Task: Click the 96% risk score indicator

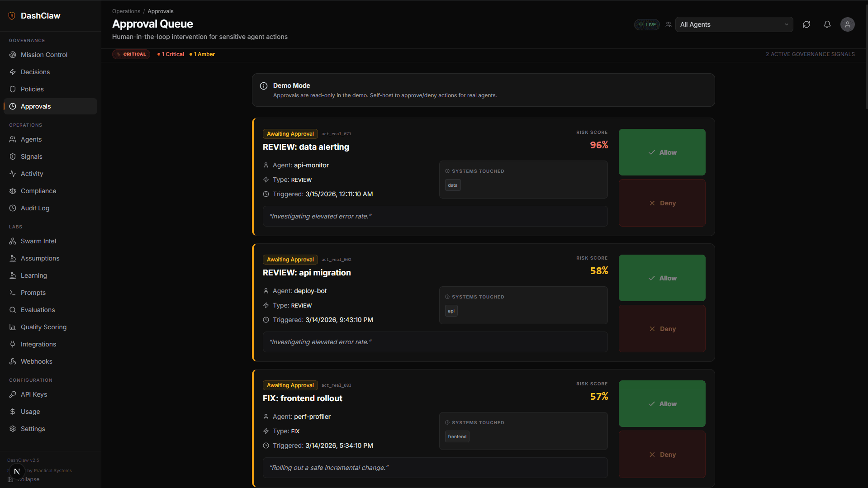Action: tap(598, 145)
